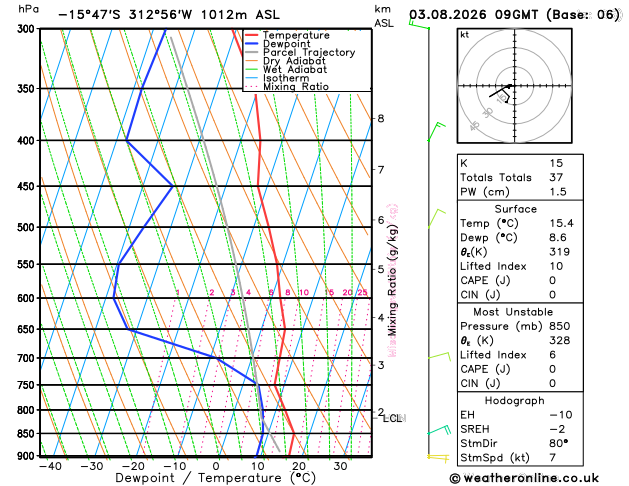The width and height of the screenshot is (629, 486).
Task: Click the 0 temperature axis label
Action: click(x=216, y=466)
